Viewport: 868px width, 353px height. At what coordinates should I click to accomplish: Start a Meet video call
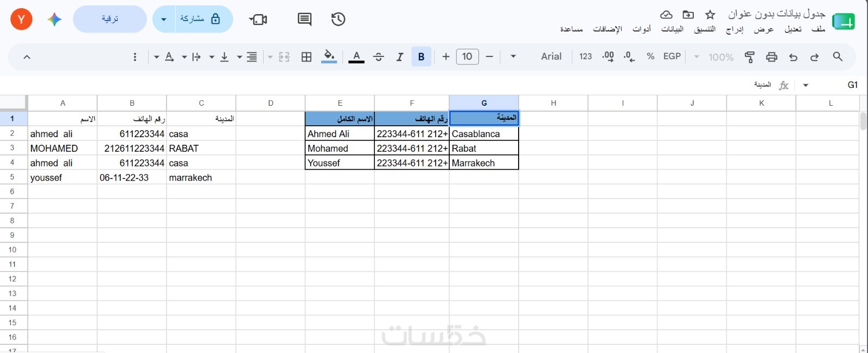258,20
